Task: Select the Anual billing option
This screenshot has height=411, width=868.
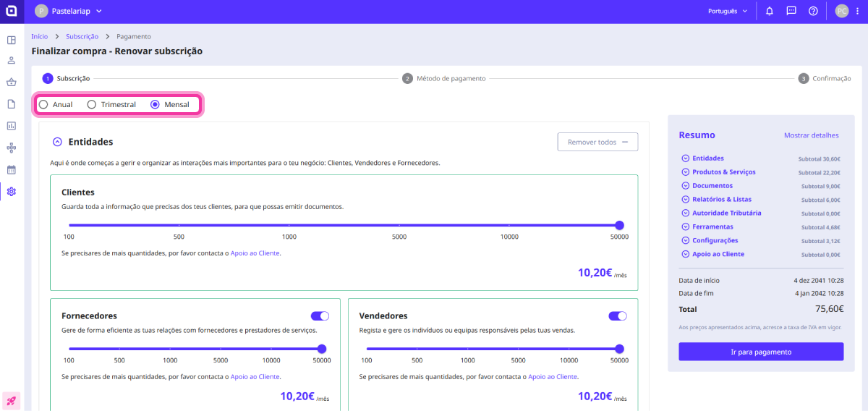Action: pyautogui.click(x=44, y=104)
